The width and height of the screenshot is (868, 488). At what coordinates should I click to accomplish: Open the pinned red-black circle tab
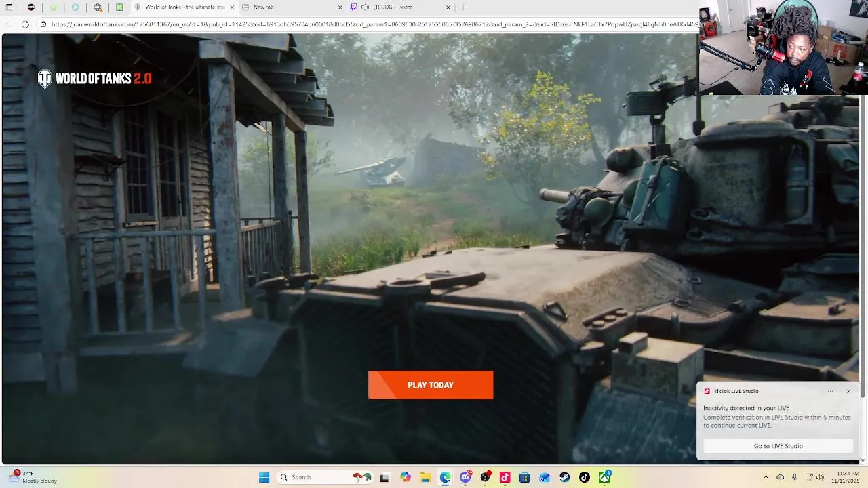point(31,7)
